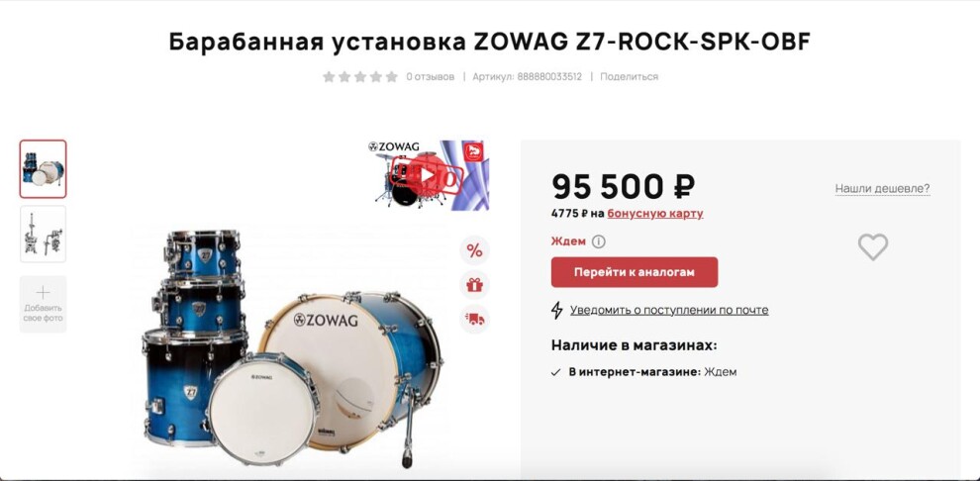Click the info icon next to Ждем
The image size is (980, 481).
click(599, 241)
